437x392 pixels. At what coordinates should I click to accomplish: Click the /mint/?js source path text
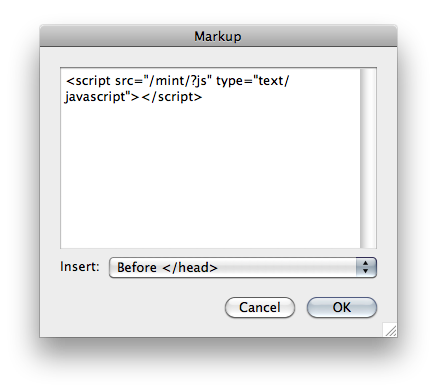[178, 81]
